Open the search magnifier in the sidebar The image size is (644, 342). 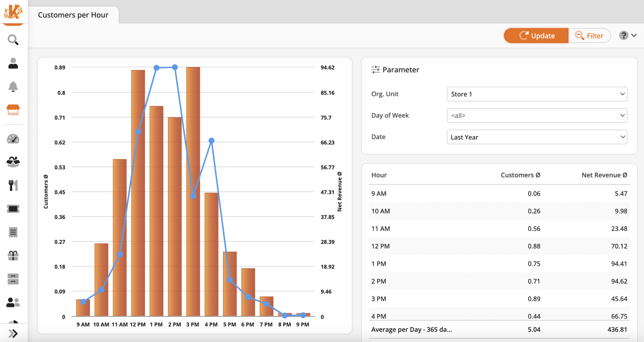tap(13, 40)
